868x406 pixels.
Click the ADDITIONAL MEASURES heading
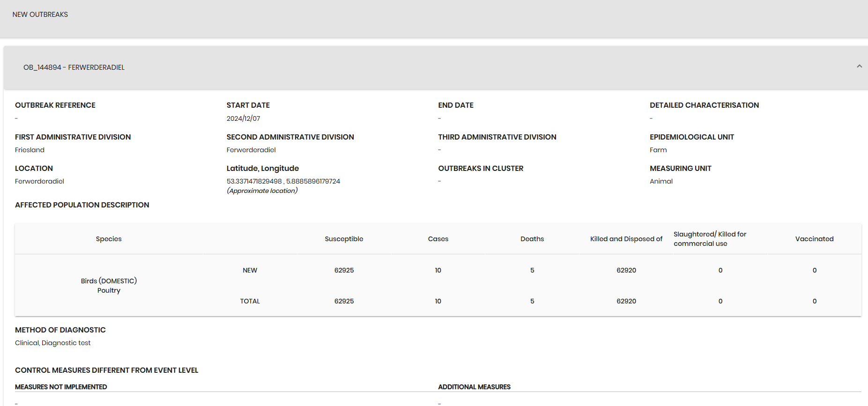474,387
